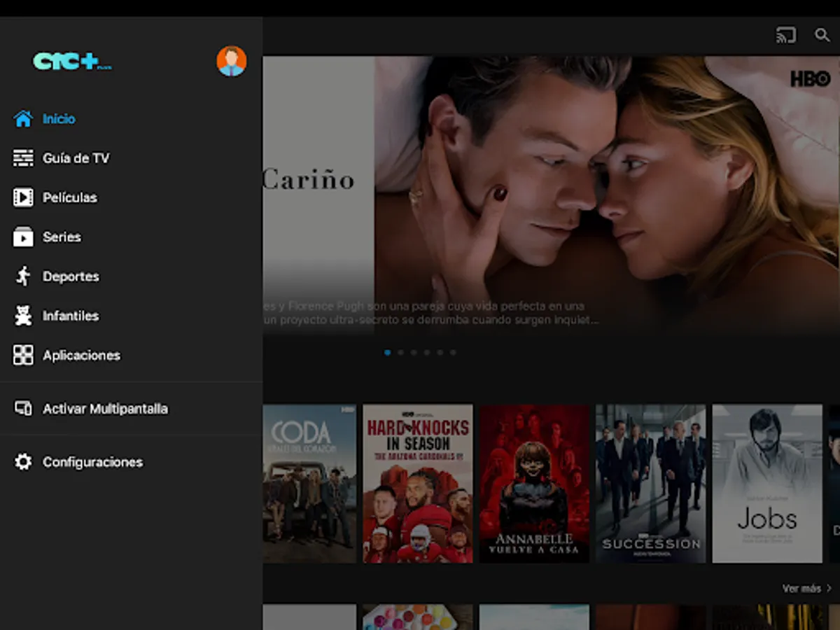This screenshot has height=630, width=840.
Task: Click the Inicio home icon
Action: pos(23,119)
